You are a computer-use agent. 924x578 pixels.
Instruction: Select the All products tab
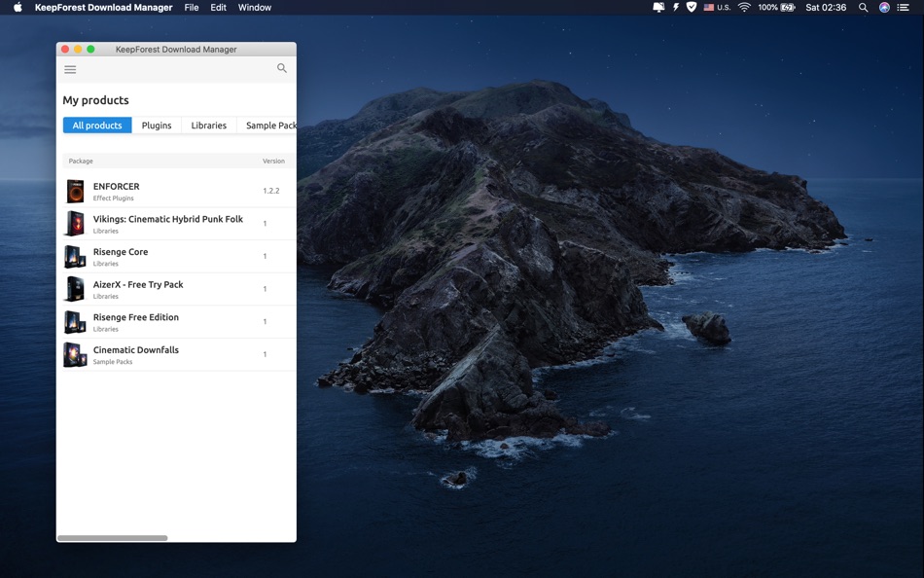pos(97,126)
